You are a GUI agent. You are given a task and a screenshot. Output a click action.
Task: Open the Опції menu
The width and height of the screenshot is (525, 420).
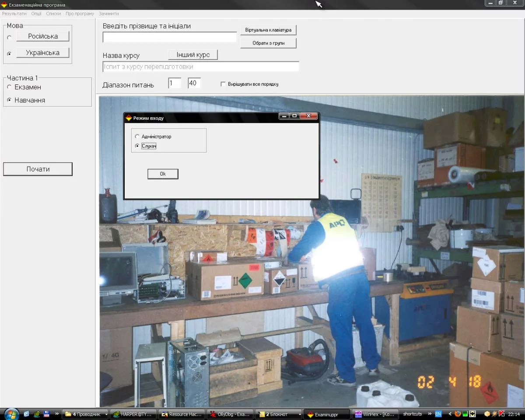36,14
